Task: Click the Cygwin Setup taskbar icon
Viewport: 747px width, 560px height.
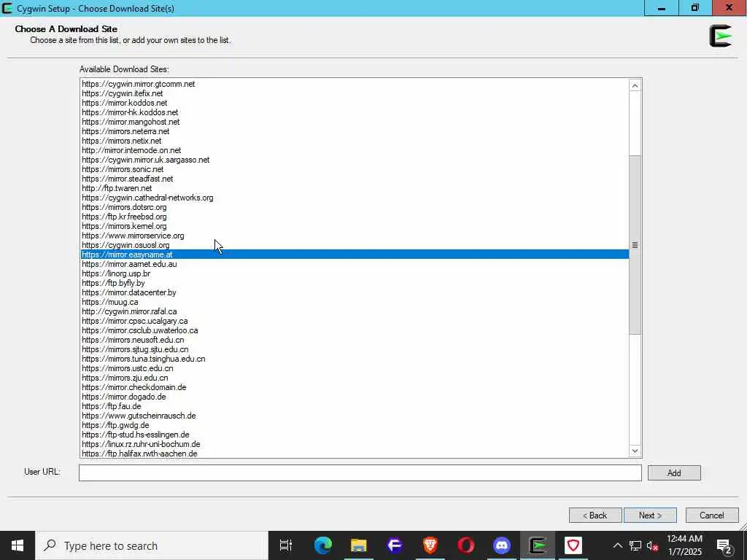Action: tap(538, 545)
